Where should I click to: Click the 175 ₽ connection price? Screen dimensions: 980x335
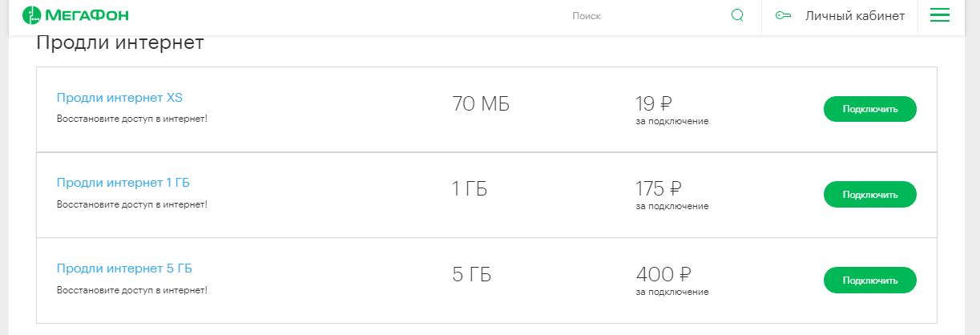click(x=659, y=188)
